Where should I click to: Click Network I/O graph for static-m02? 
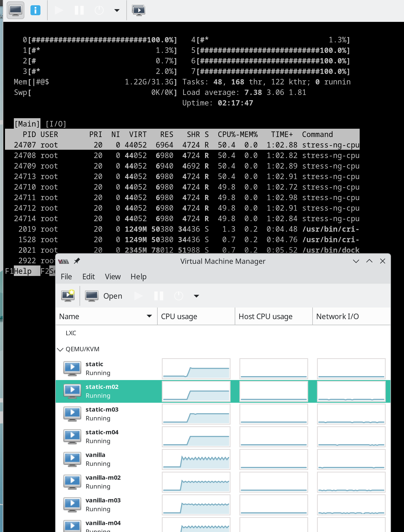(351, 391)
